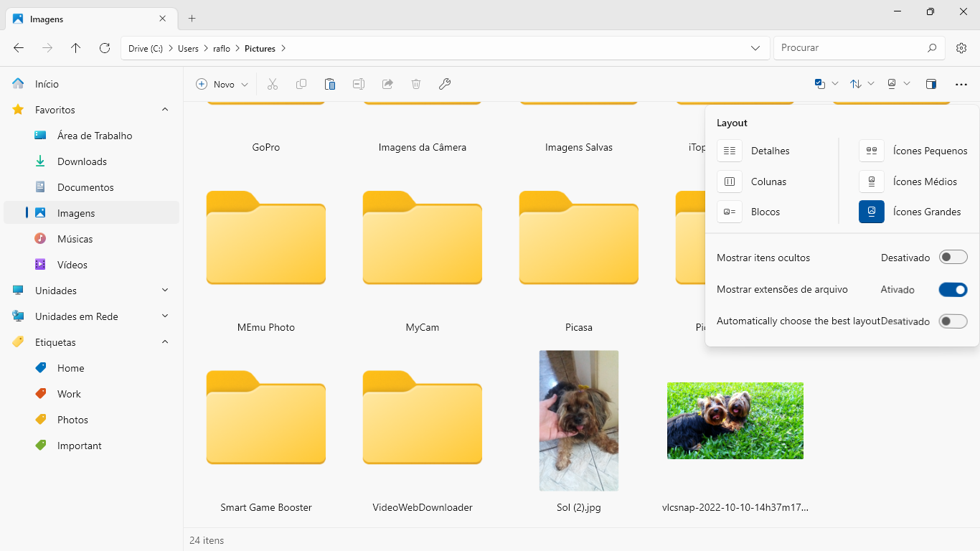Open the selection options dropdown

826,84
